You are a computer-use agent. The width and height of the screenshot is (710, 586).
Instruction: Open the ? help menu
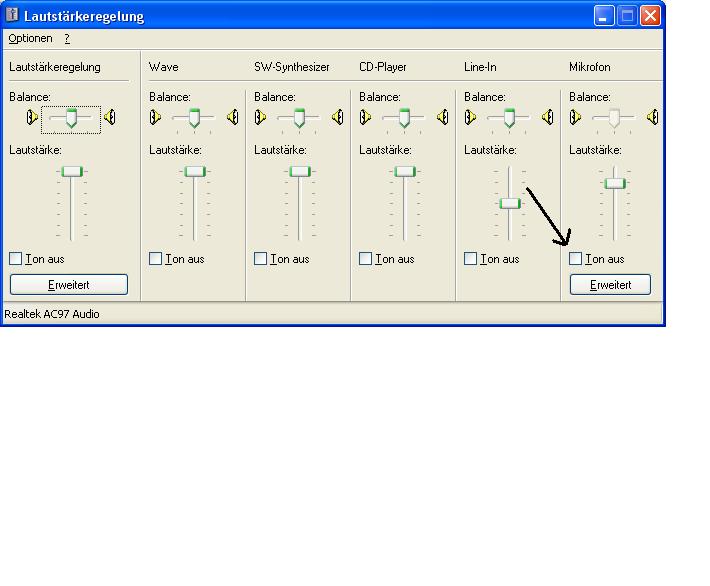pos(67,38)
